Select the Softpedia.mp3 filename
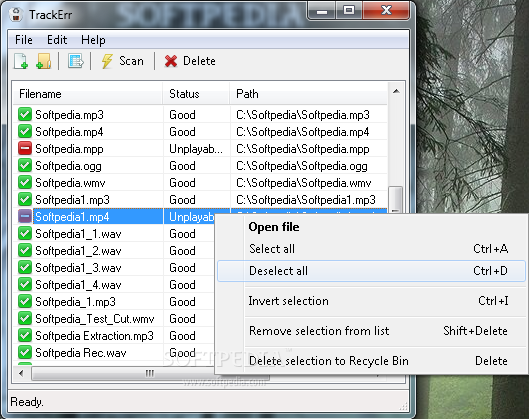Screen dimensions: 529x419 [69, 115]
